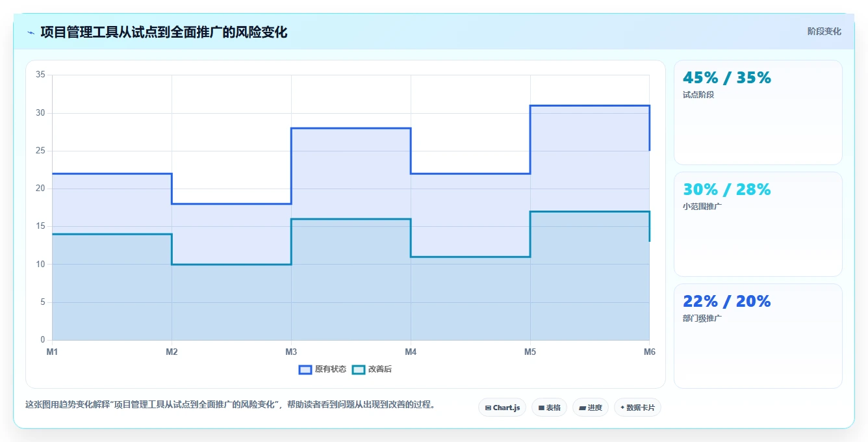868x442 pixels.
Task: Select the 22% / 20% 部门级推广 card
Action: [x=758, y=336]
